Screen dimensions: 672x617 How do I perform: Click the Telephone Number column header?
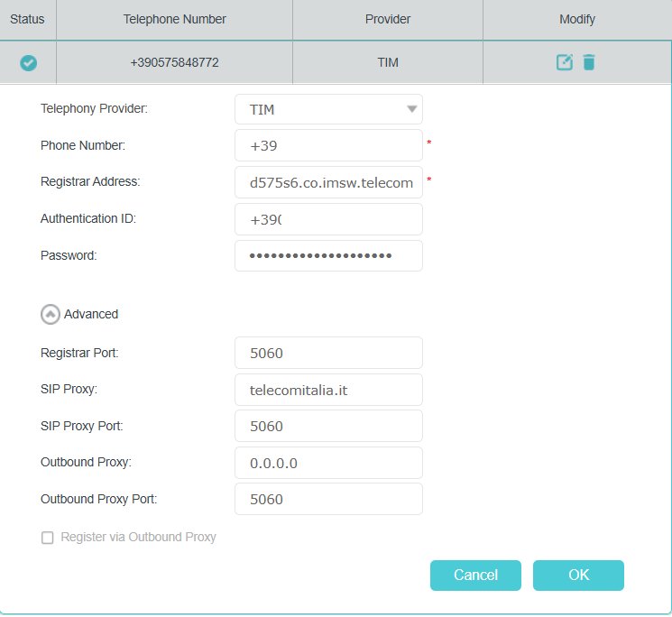174,19
